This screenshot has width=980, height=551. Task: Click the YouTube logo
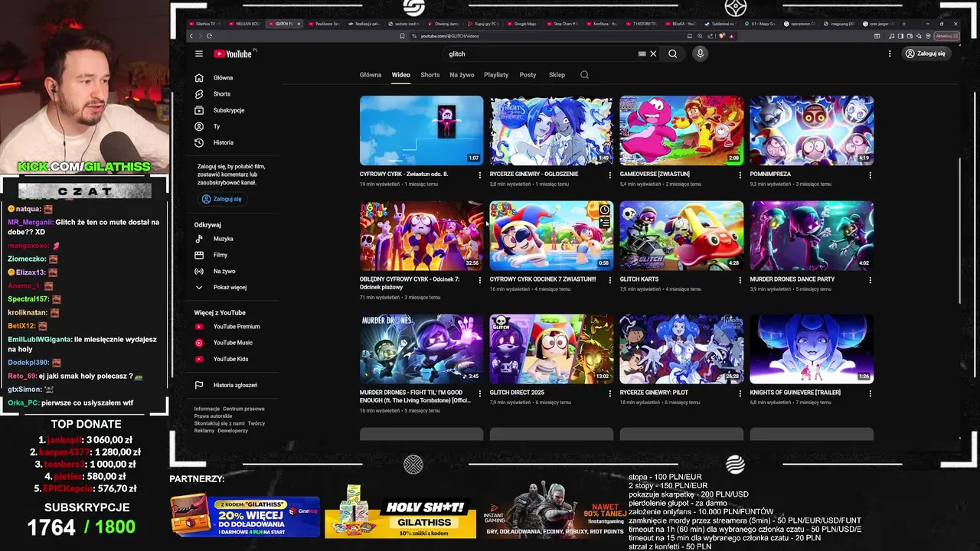pyautogui.click(x=233, y=54)
